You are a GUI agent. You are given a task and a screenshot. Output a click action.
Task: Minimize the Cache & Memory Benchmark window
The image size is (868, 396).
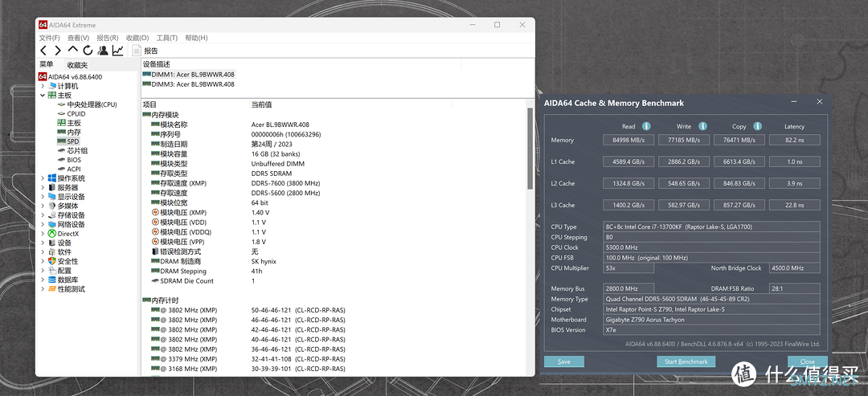[795, 102]
